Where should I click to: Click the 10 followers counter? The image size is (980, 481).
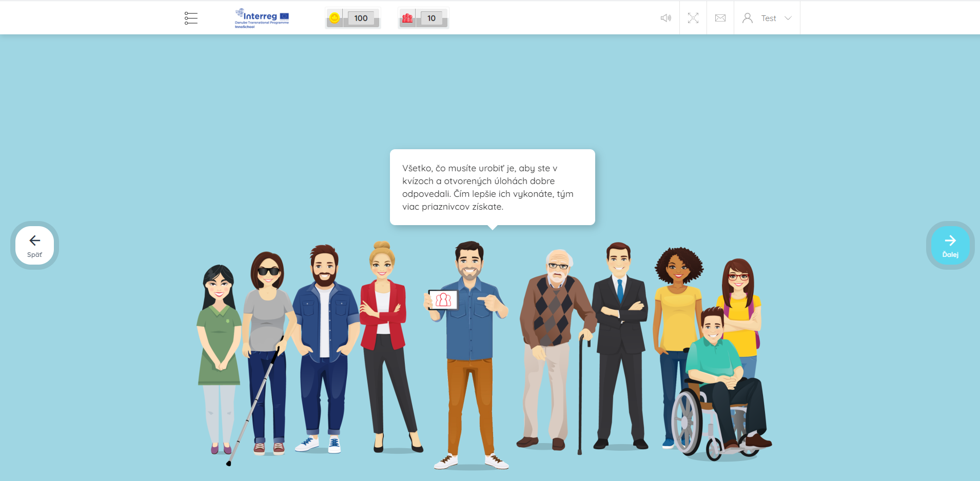tap(431, 18)
